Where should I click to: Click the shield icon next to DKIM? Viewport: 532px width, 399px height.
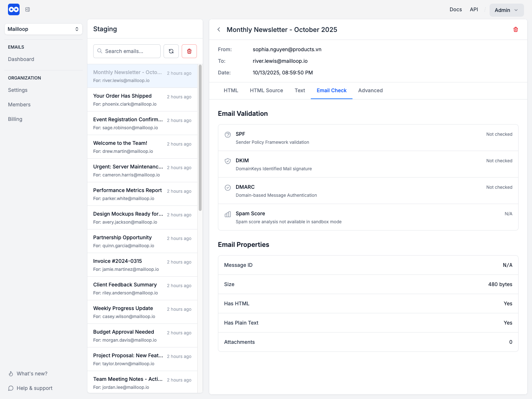[x=228, y=161]
